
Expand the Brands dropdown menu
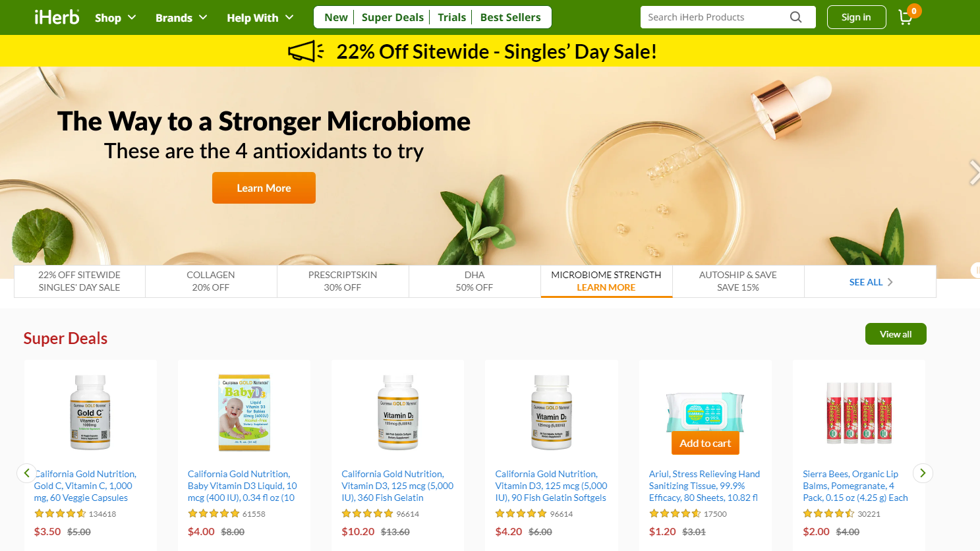[x=181, y=18]
